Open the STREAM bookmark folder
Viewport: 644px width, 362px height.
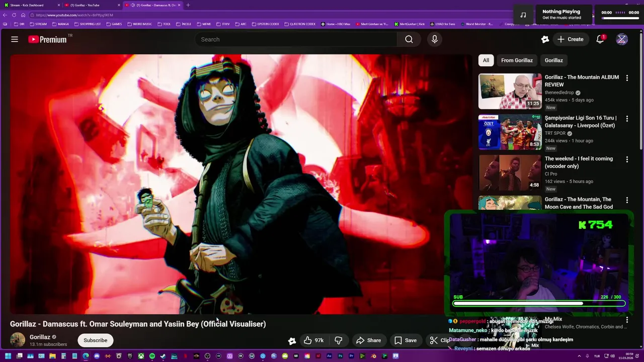click(x=38, y=24)
